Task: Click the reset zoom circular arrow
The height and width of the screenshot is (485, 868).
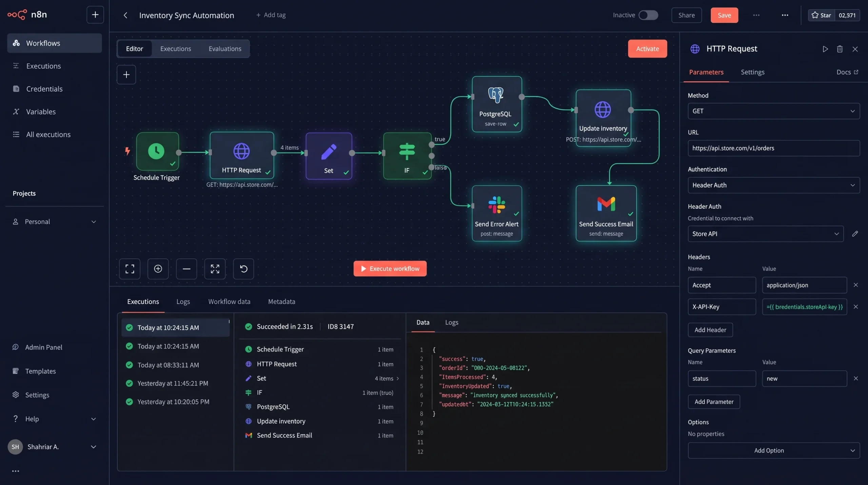Action: click(x=243, y=269)
